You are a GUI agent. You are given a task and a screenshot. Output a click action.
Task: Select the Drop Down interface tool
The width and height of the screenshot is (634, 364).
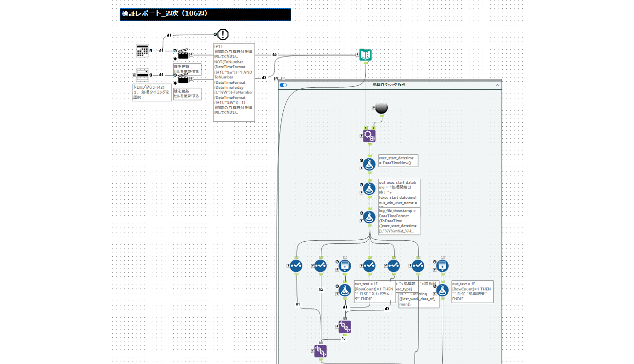tap(142, 75)
